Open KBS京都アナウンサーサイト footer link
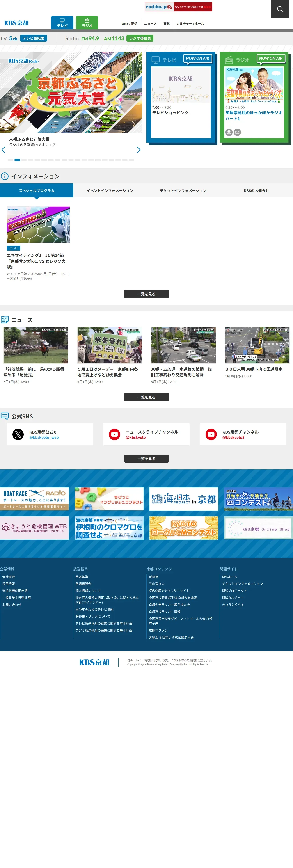The image size is (293, 868). [169, 591]
